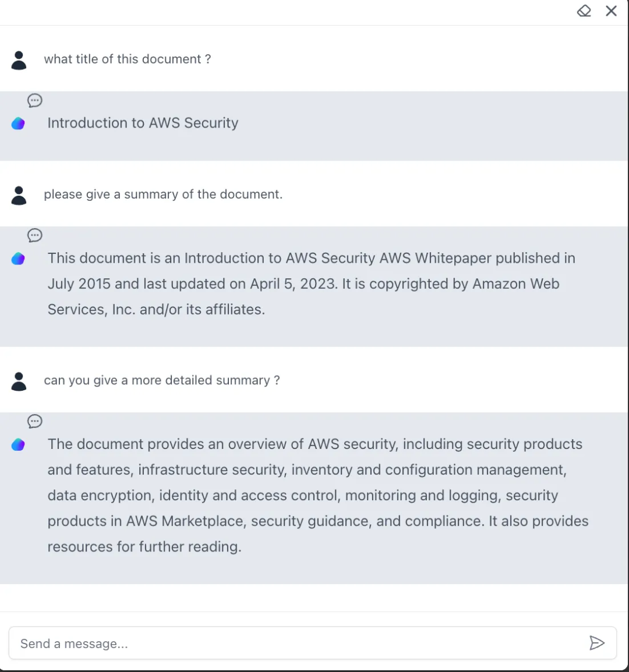Click the reply mentioning 'AWS Marketplace, security guidance'
This screenshot has height=672, width=629.
[318, 496]
